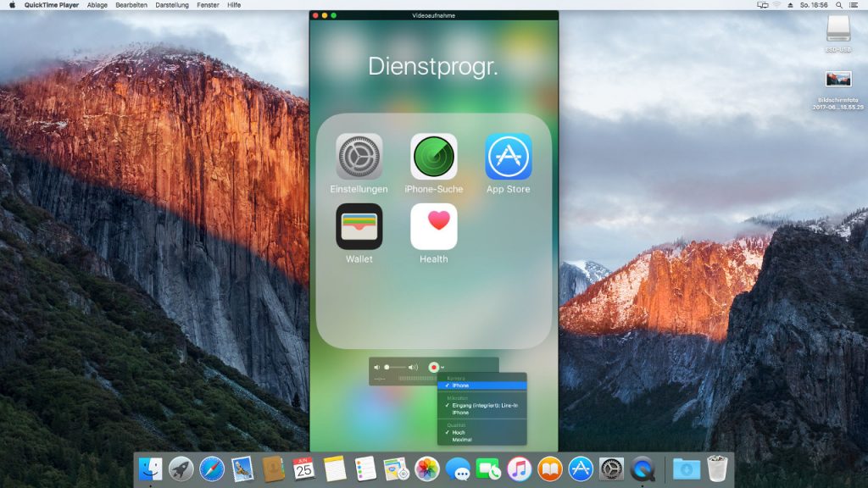Zoom the Videoaufnahme window with green button
The image size is (868, 488).
pos(334,15)
